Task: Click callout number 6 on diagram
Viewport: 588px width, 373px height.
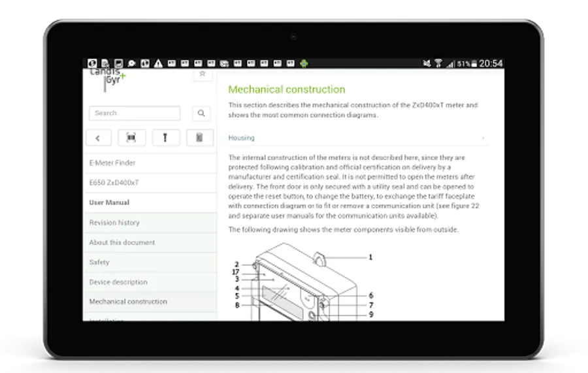Action: click(371, 295)
